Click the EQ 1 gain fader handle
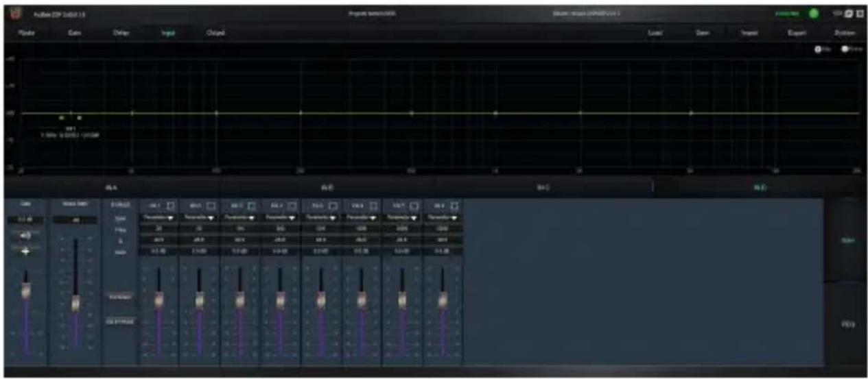This screenshot has width=868, height=379. [159, 299]
